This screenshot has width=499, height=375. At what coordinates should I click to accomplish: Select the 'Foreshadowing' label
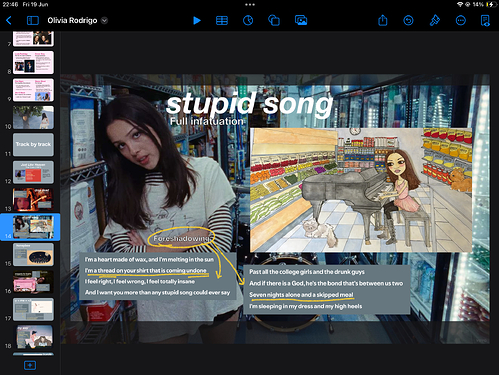click(x=182, y=239)
